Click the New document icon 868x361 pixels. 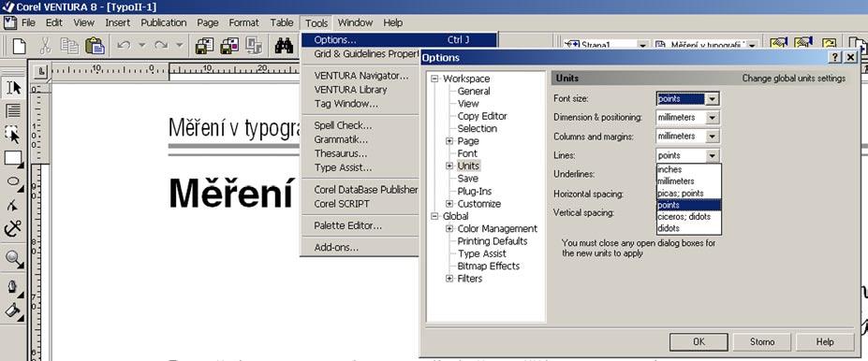(20, 45)
